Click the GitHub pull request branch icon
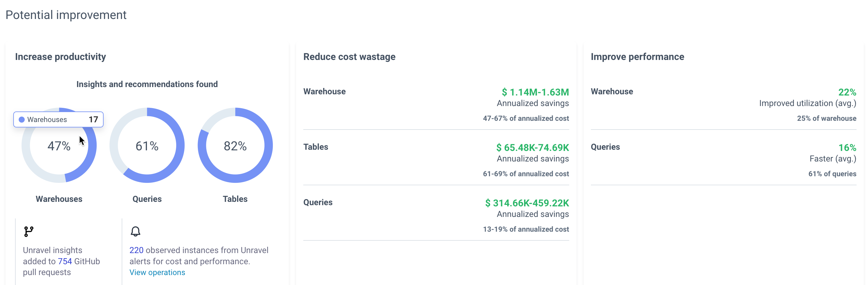Screen dimensions: 868x285 click(29, 231)
